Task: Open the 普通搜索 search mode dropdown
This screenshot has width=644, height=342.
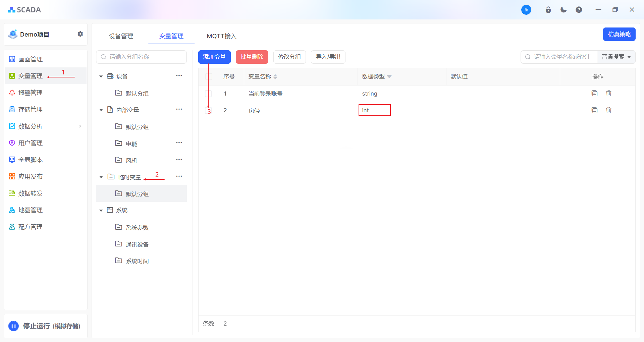Action: tap(616, 57)
